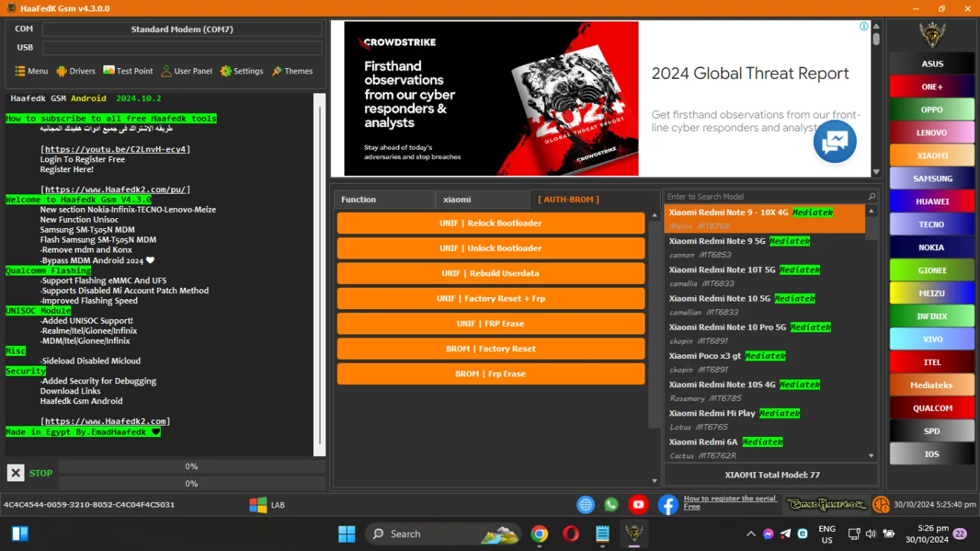
Task: Open the Menu icon button
Action: pyautogui.click(x=31, y=71)
